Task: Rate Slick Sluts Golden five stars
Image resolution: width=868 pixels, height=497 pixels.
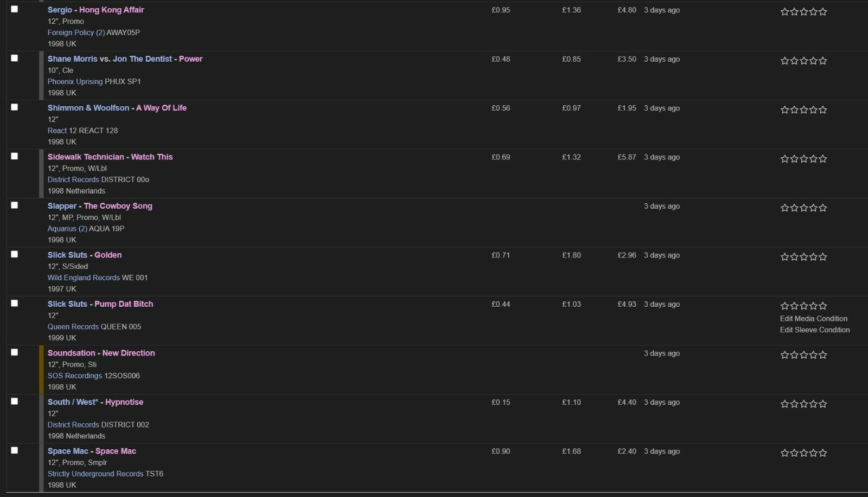Action: (x=823, y=257)
